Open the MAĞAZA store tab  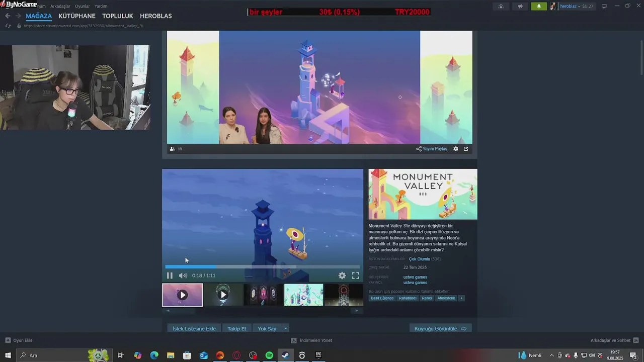coord(39,16)
